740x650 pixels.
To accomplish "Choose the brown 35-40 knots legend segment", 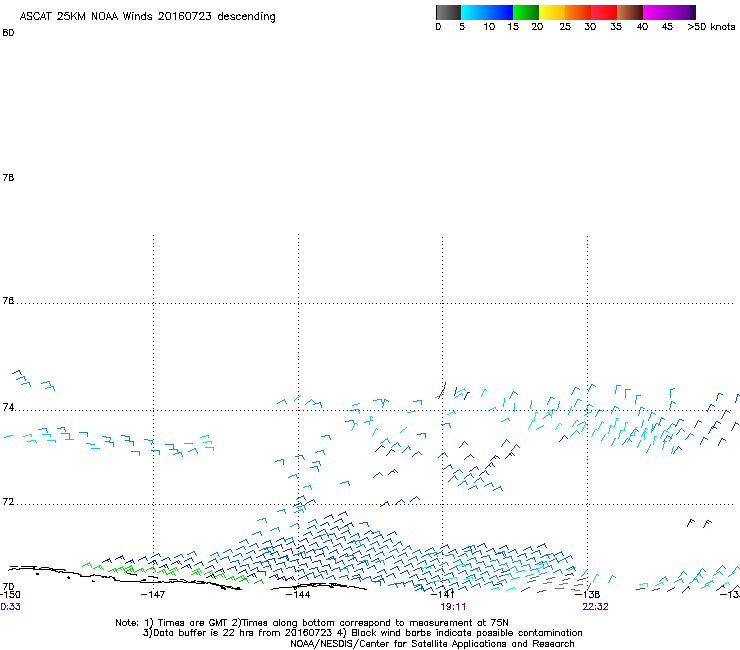I will 630,12.
